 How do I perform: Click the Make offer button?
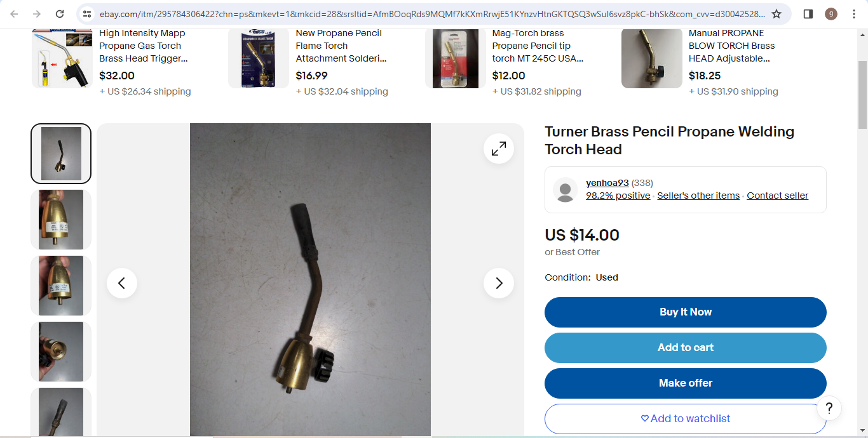click(x=686, y=383)
